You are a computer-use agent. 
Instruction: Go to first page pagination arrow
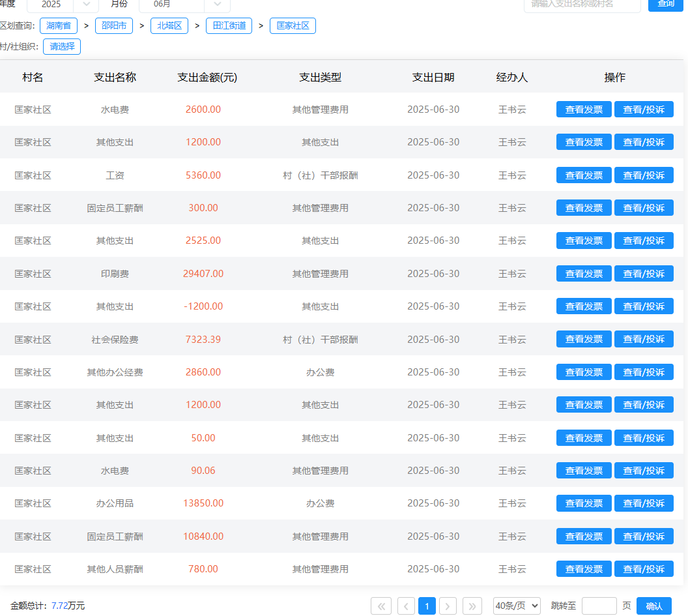(381, 606)
